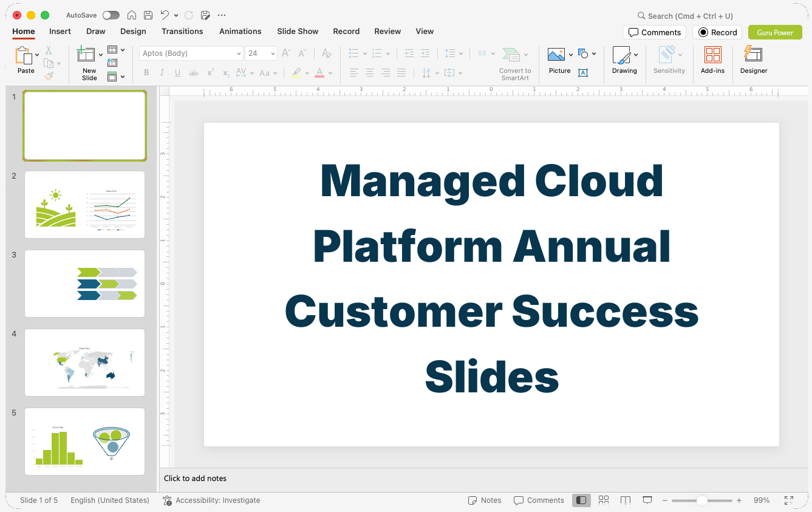Click the Record button at top right
Screen dimensions: 812x512
click(x=717, y=32)
